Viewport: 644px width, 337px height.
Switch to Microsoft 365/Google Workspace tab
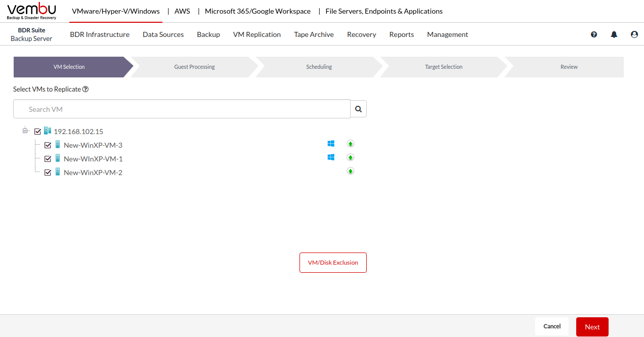(257, 11)
